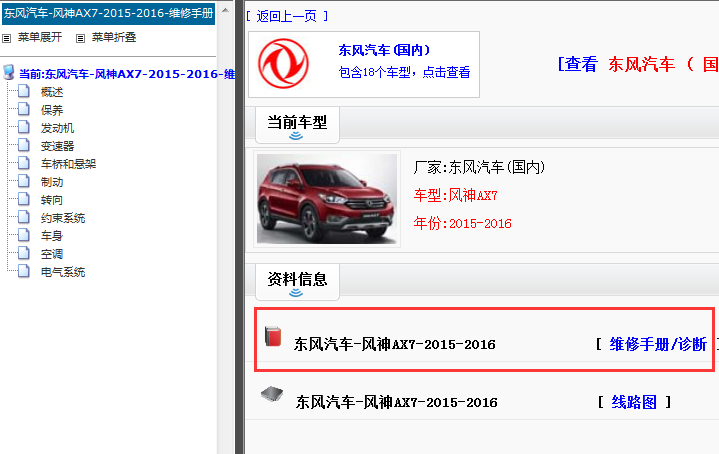Click the 菜单展开 icon

click(6, 39)
